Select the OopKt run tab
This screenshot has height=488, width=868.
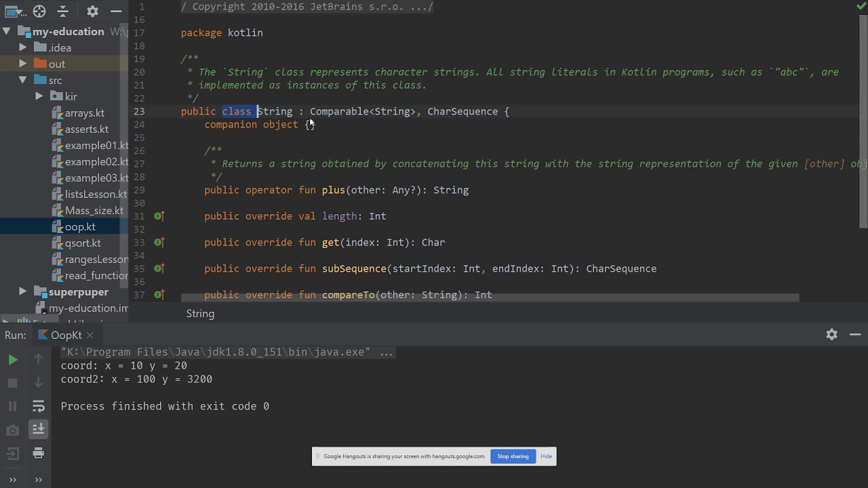pyautogui.click(x=66, y=335)
